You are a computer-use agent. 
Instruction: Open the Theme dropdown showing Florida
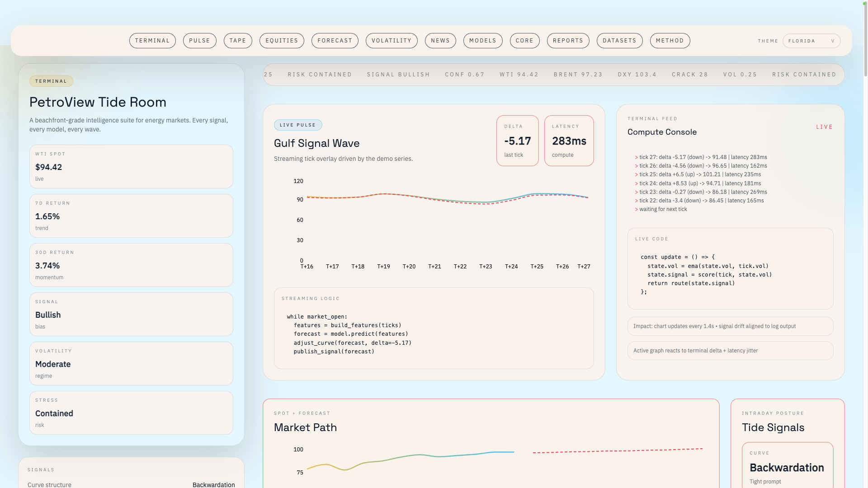[811, 41]
